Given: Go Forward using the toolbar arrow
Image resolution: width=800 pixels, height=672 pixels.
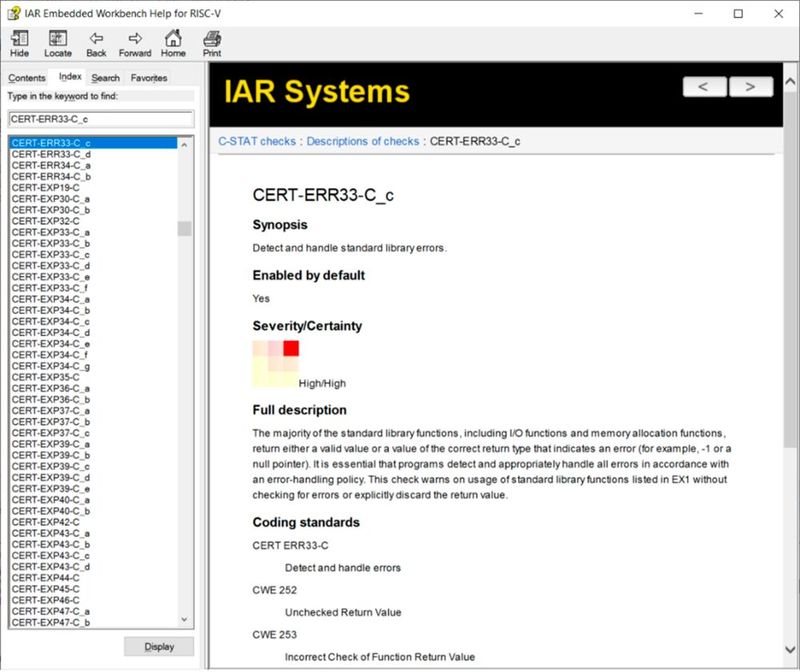Looking at the screenshot, I should (x=135, y=43).
